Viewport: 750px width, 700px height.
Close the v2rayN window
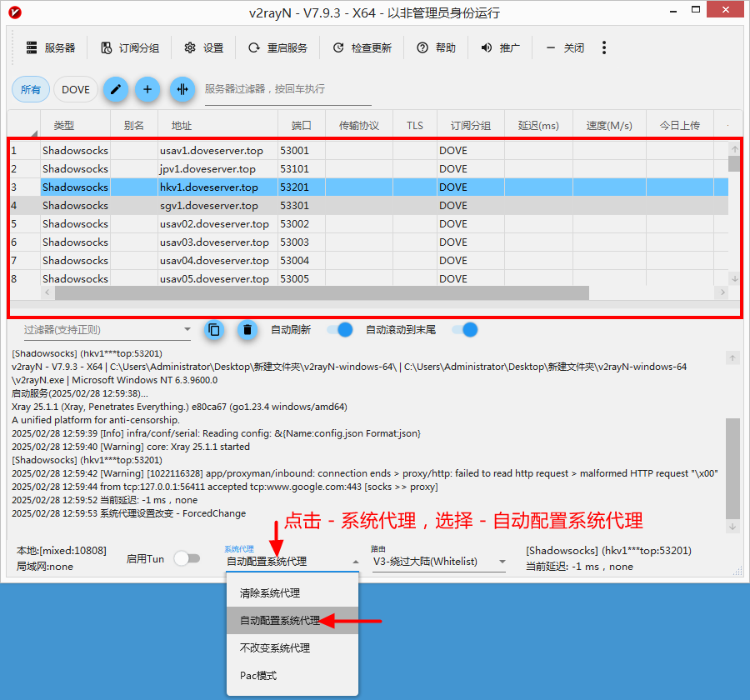(726, 9)
